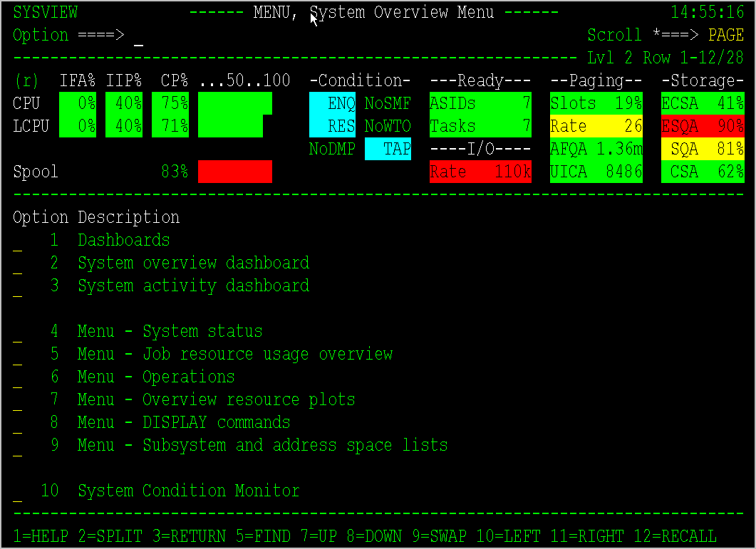Toggle the Paging Rate warning cell
This screenshot has width=756, height=549.
[595, 126]
